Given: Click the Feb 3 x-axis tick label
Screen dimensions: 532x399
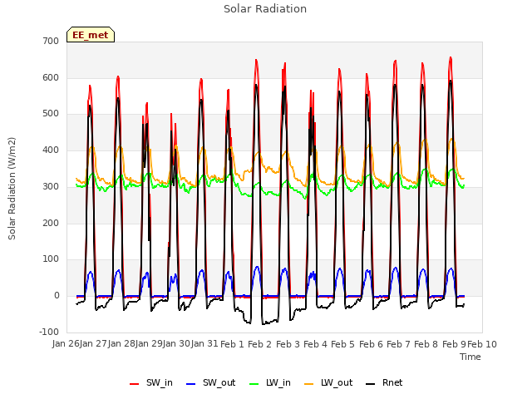Looking at the screenshot, I should (x=288, y=344).
